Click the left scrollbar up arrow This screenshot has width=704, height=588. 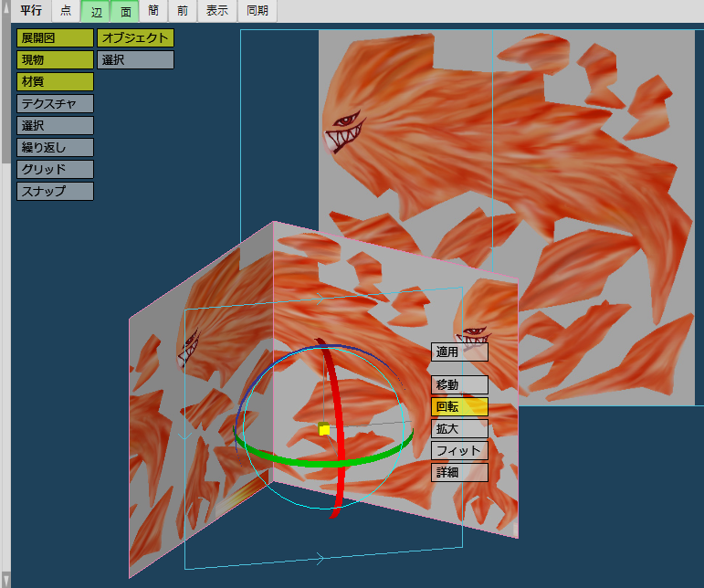(x=5, y=6)
